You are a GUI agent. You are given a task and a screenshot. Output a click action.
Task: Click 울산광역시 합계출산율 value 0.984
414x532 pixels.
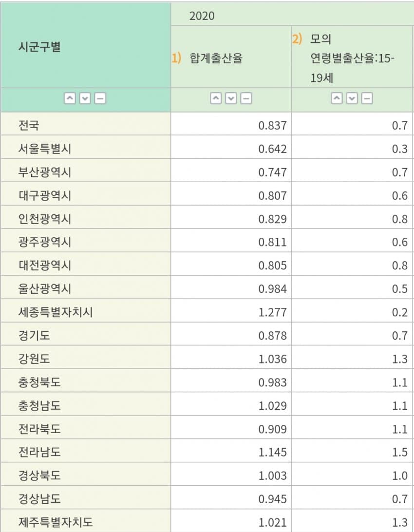272,289
